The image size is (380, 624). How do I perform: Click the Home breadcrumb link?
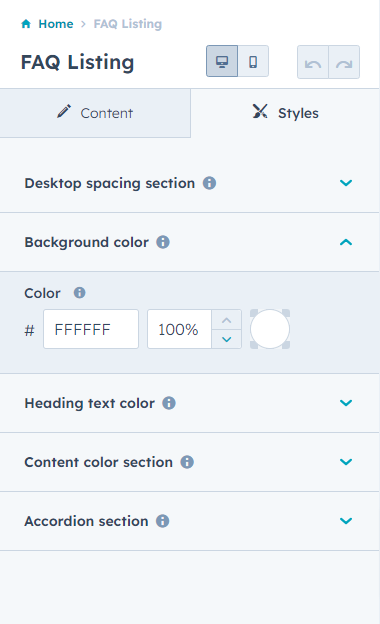coord(56,24)
